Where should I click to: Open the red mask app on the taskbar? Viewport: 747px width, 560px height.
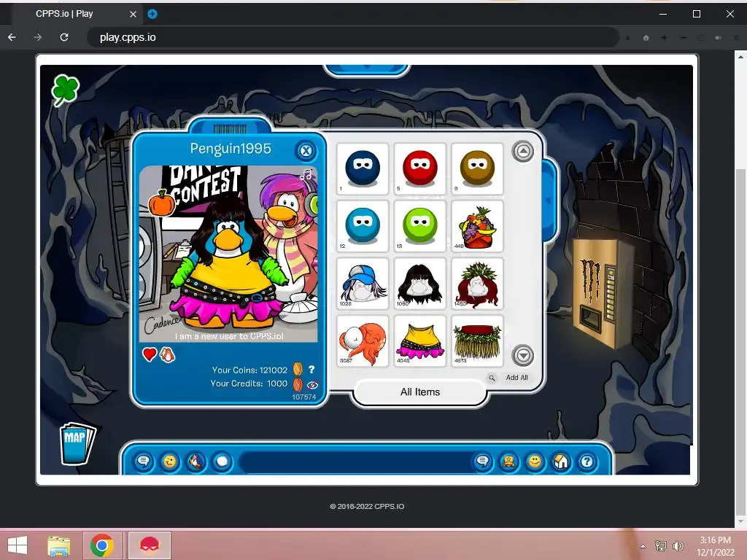(149, 545)
